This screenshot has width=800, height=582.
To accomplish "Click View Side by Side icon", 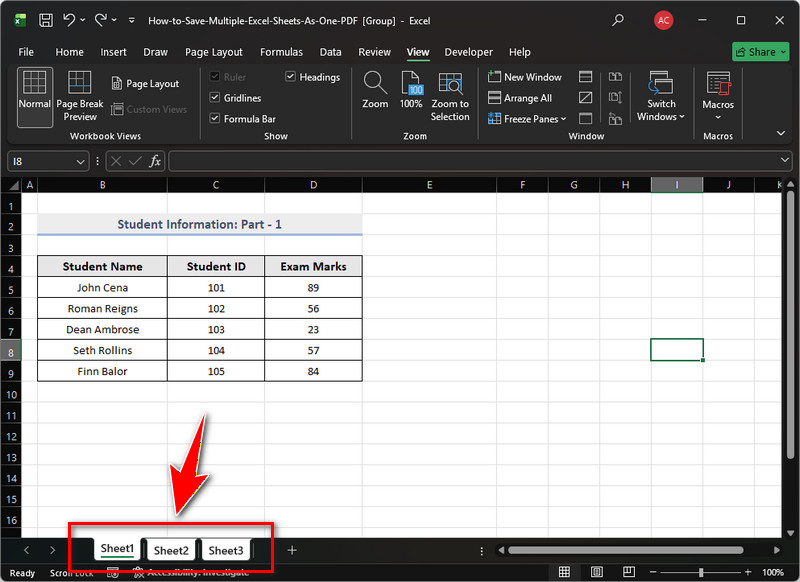I will coord(615,77).
